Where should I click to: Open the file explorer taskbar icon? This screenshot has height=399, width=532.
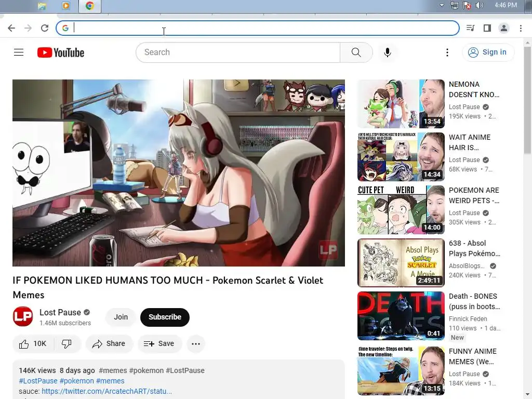coord(42,6)
